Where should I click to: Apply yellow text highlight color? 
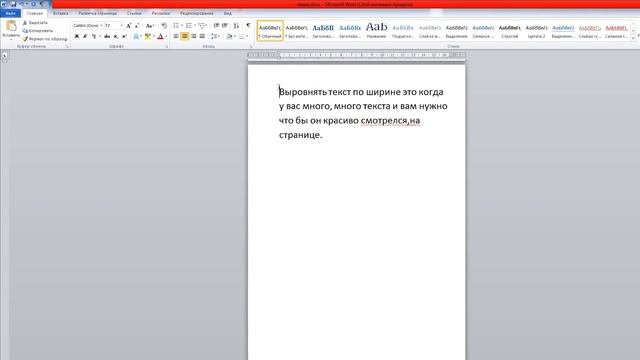(148, 36)
